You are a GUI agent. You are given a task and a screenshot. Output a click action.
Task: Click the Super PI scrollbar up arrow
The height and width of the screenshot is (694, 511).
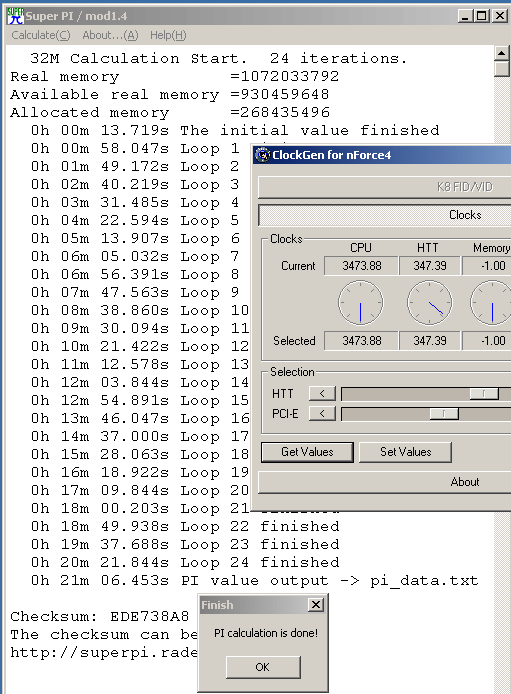point(501,54)
